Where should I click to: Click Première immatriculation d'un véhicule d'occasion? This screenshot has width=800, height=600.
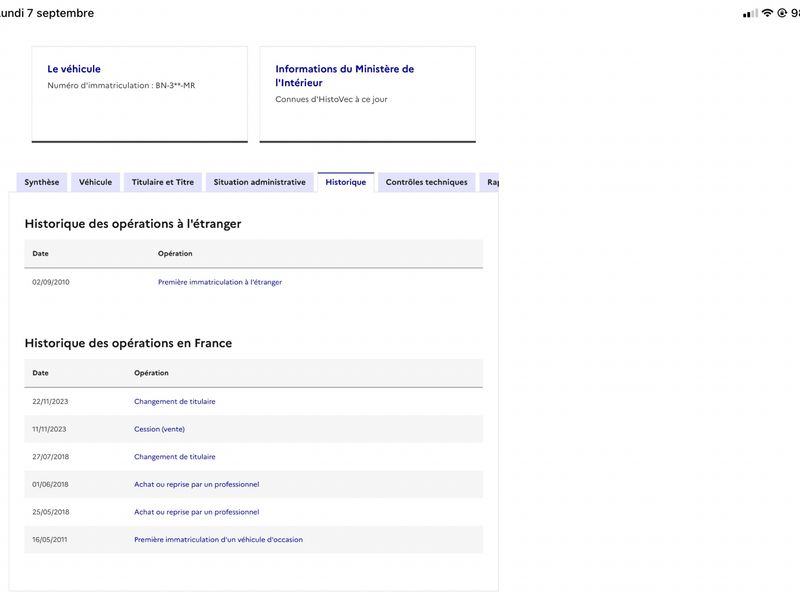pyautogui.click(x=218, y=539)
